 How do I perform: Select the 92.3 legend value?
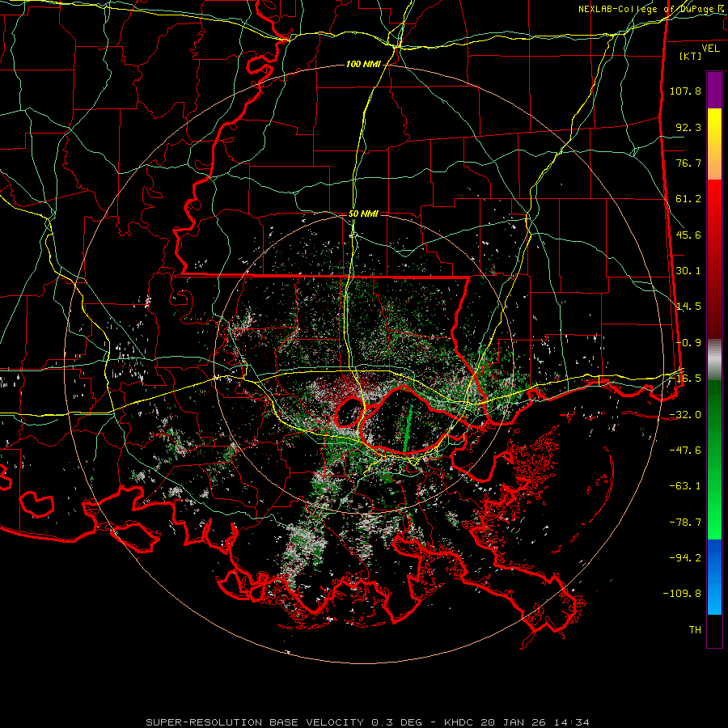click(x=688, y=127)
